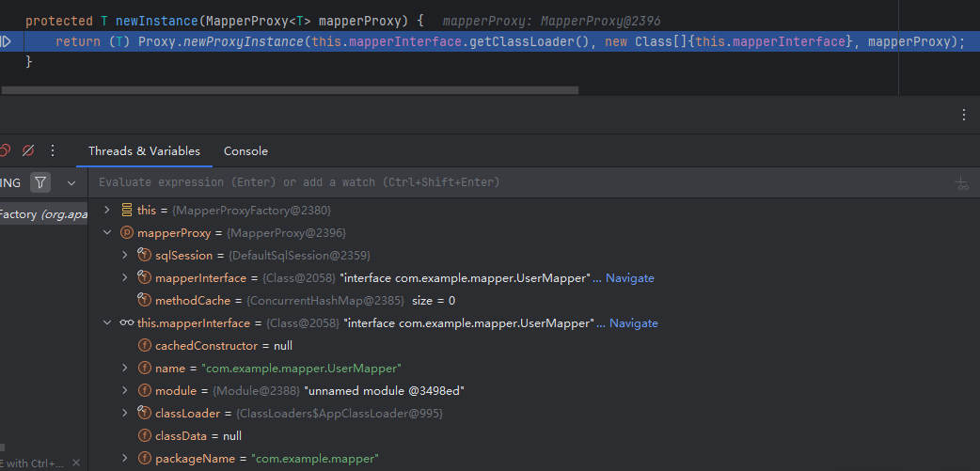Close the notification hint at bottom left
This screenshot has height=471, width=980.
tap(76, 463)
